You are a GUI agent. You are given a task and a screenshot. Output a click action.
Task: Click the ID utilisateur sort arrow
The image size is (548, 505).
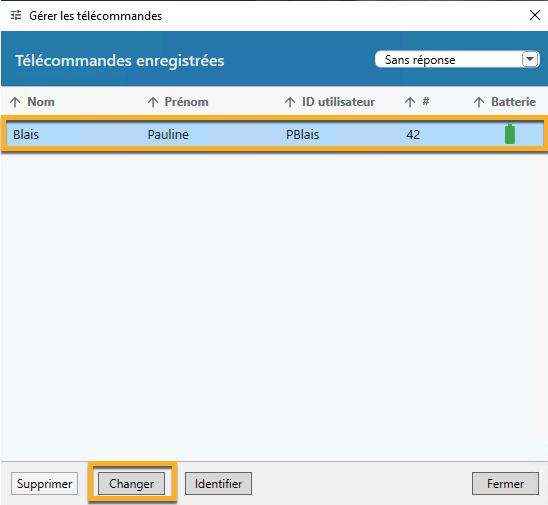pos(290,102)
